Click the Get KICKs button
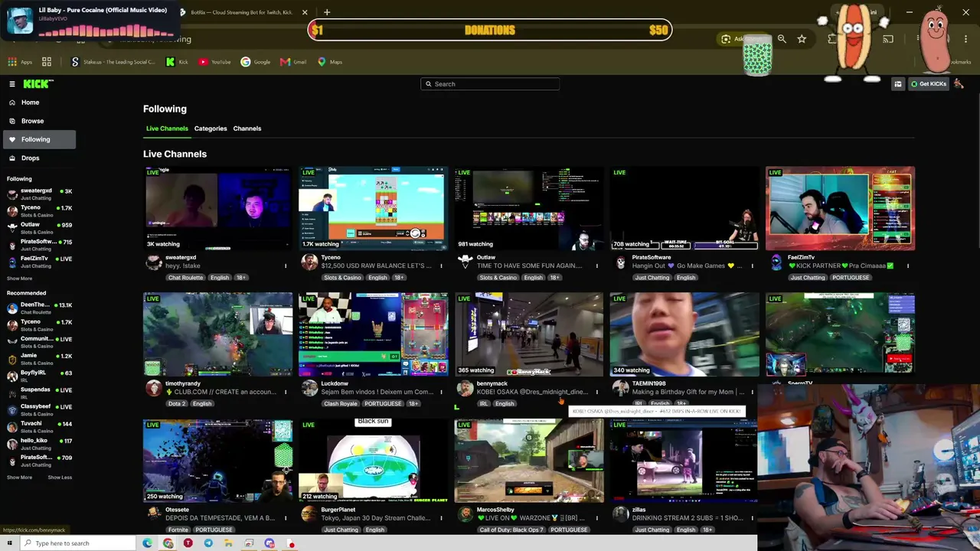Screen dimensions: 980x551 click(929, 84)
